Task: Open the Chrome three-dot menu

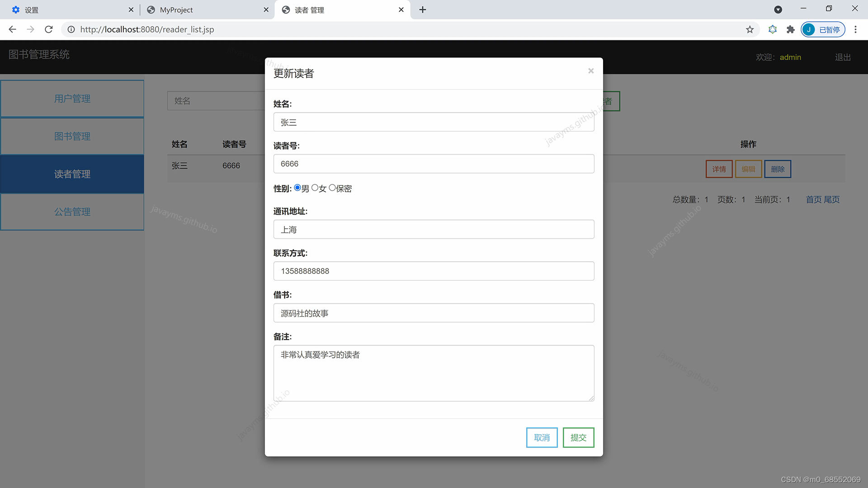Action: tap(855, 29)
